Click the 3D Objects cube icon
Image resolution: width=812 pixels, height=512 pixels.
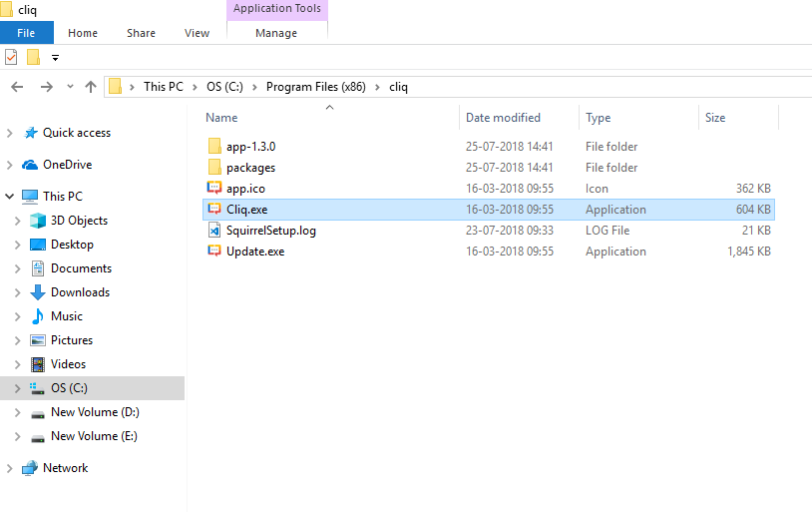(x=38, y=221)
